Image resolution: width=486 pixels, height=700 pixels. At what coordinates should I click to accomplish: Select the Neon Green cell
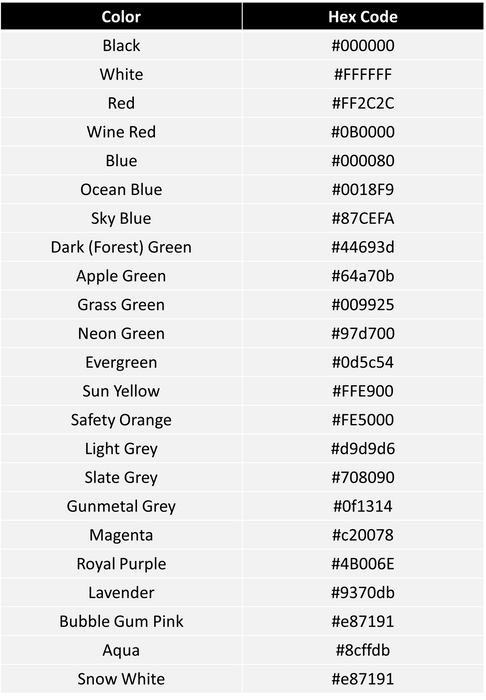(121, 333)
